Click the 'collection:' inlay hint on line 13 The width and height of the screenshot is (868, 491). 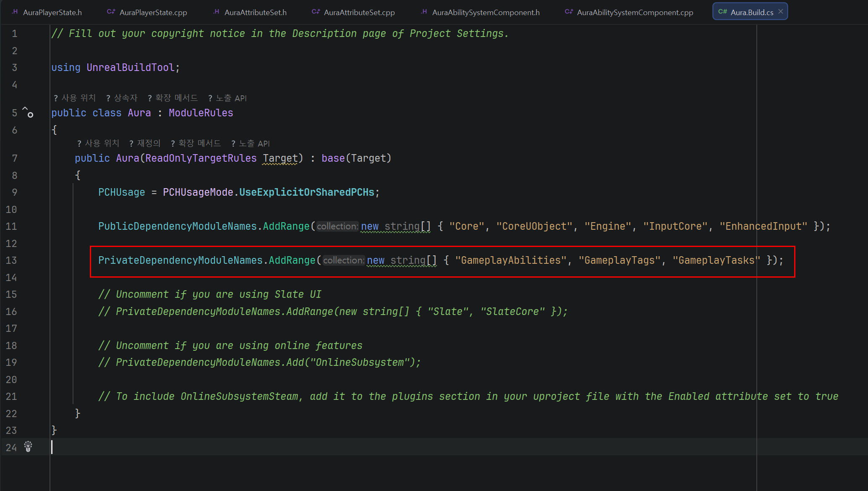(x=343, y=260)
